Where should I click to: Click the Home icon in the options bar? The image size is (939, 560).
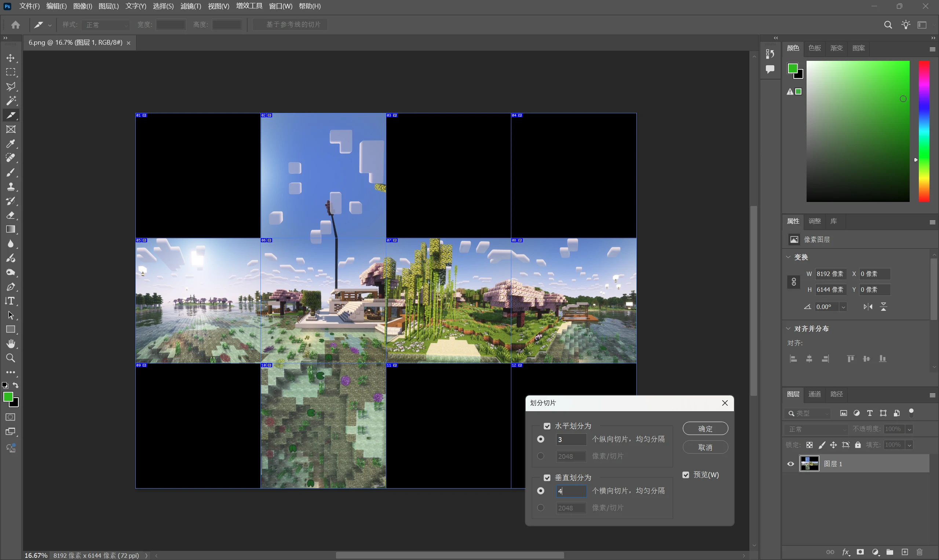15,25
